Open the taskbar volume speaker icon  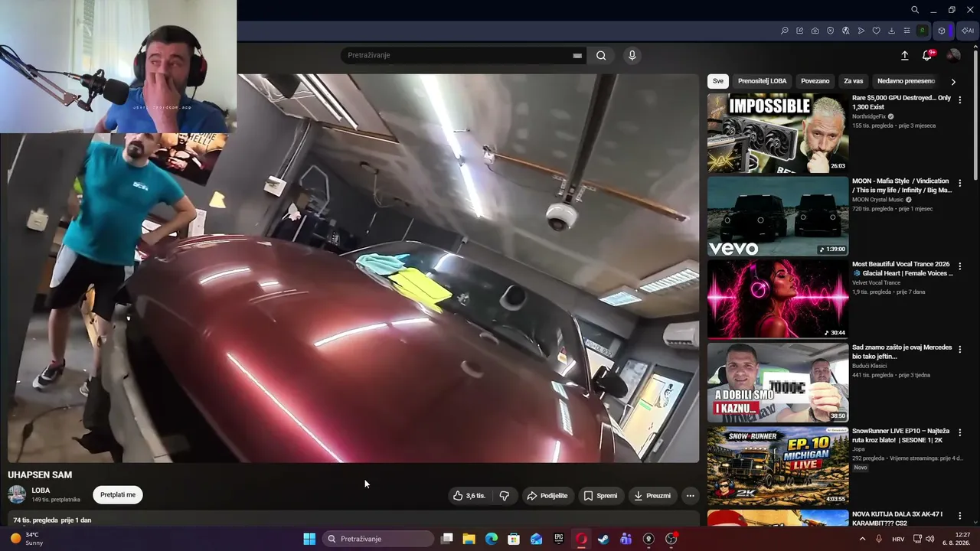[x=930, y=539]
